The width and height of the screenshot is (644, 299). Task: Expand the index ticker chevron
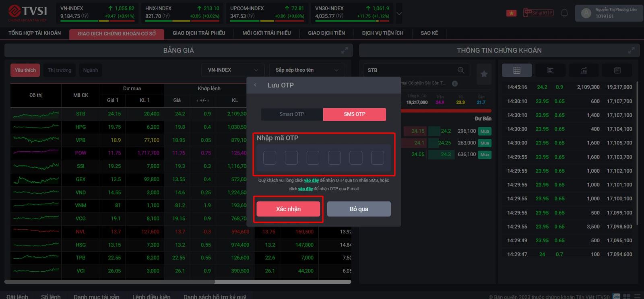click(x=399, y=13)
